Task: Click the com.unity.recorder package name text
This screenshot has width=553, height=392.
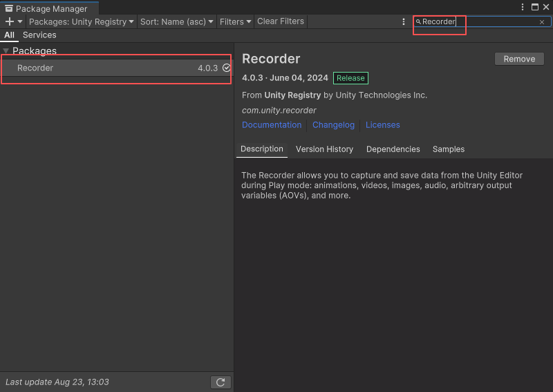Action: coord(279,111)
